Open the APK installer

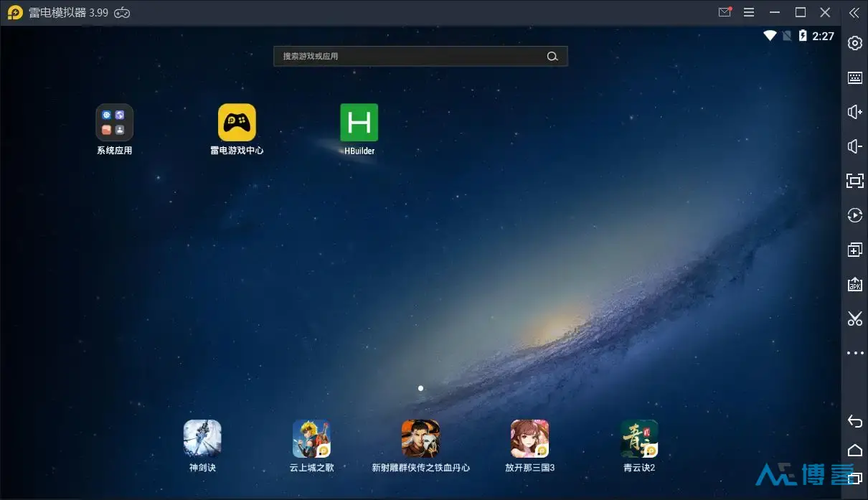point(854,284)
